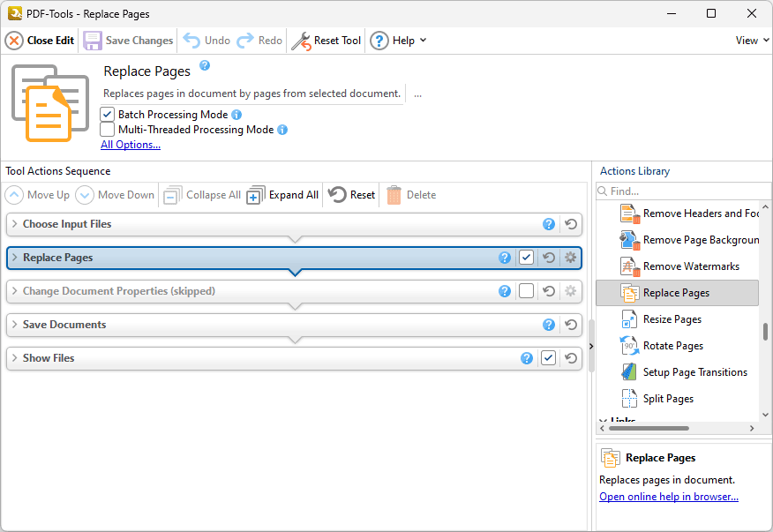
Task: Click scroll down arrow in Actions Library
Action: pyautogui.click(x=765, y=415)
